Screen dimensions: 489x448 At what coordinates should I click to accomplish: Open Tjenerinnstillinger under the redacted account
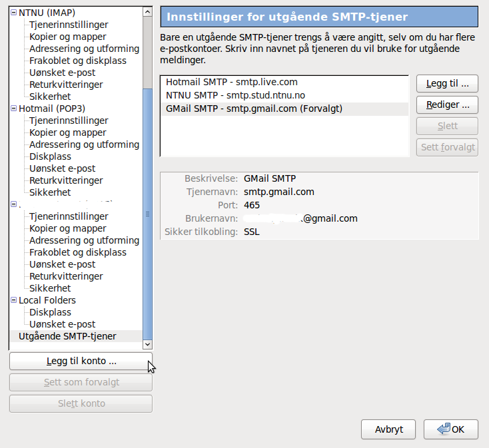click(x=69, y=216)
